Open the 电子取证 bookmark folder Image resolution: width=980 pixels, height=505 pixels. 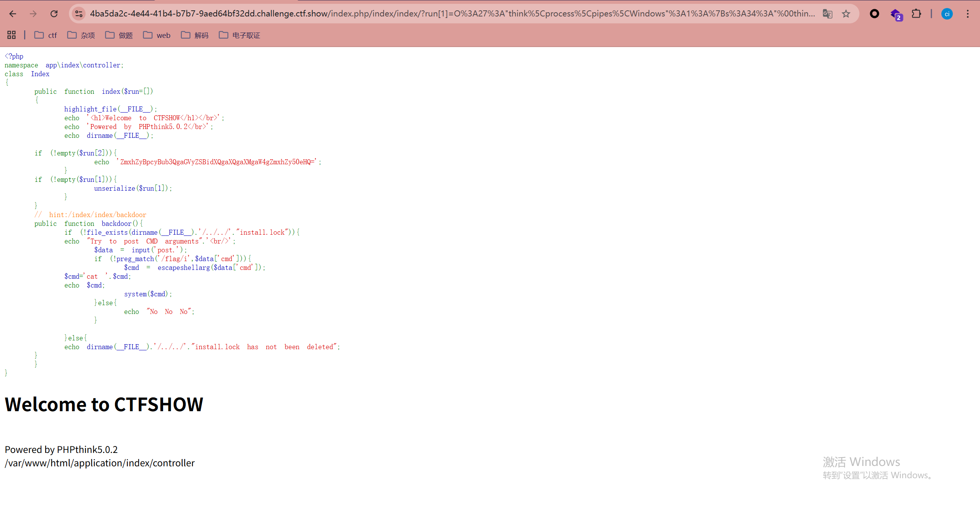tap(240, 35)
